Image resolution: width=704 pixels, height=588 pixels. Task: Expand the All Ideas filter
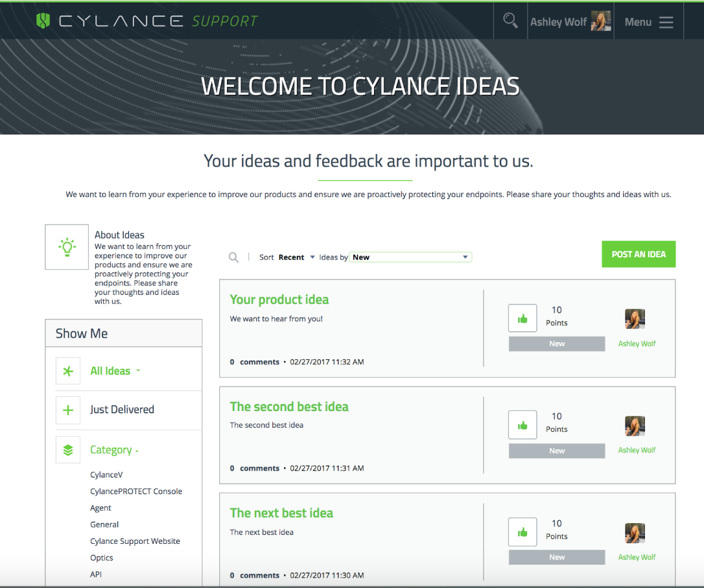pyautogui.click(x=115, y=371)
